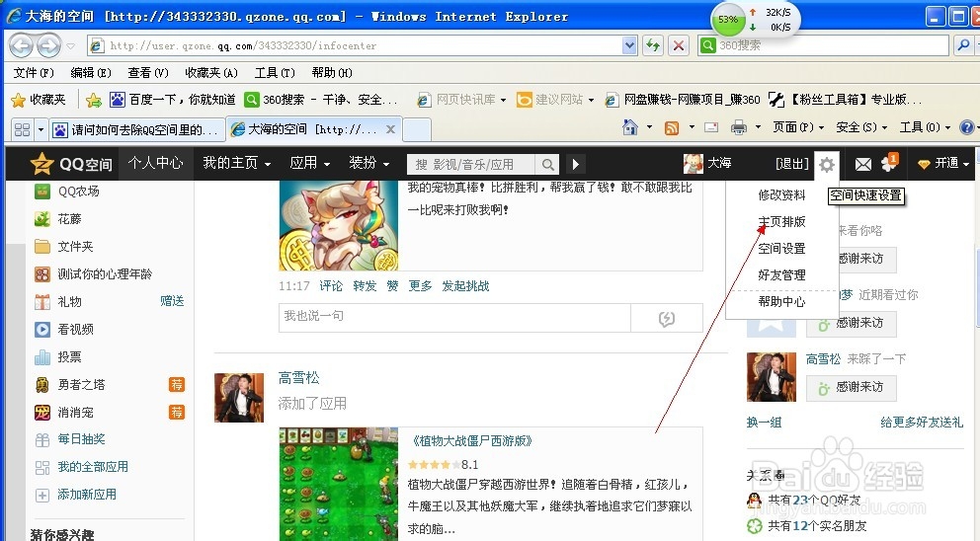This screenshot has width=980, height=541.
Task: Open the address bar history dropdown
Action: (x=629, y=45)
